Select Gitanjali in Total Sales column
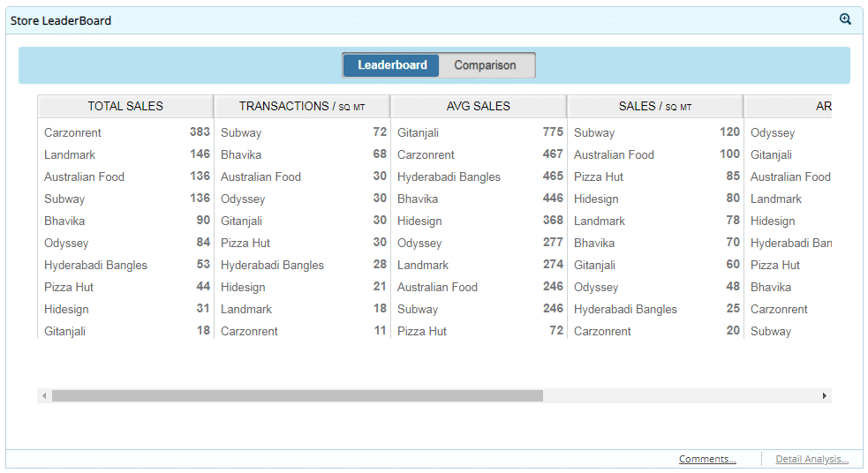 tap(64, 332)
